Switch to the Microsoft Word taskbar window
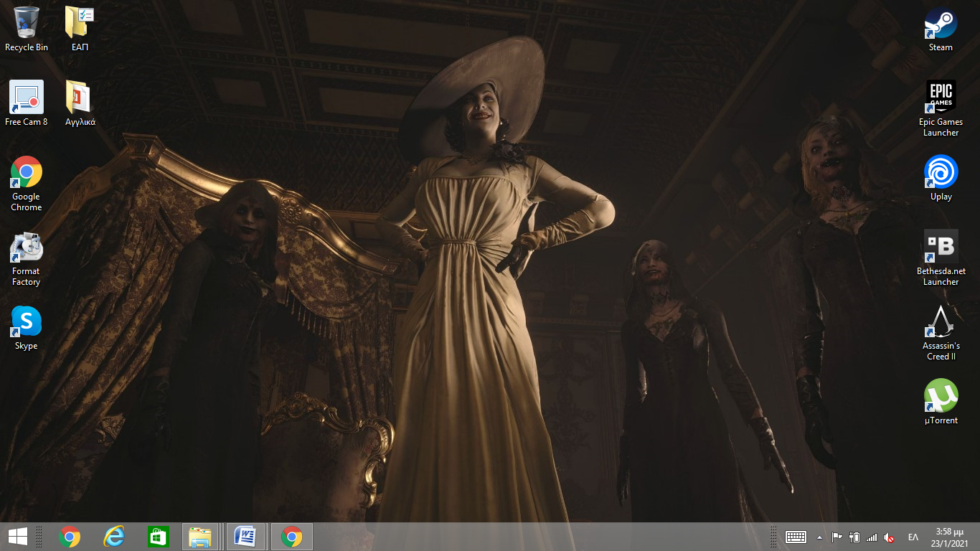Screen dimensions: 980x551 [245, 537]
